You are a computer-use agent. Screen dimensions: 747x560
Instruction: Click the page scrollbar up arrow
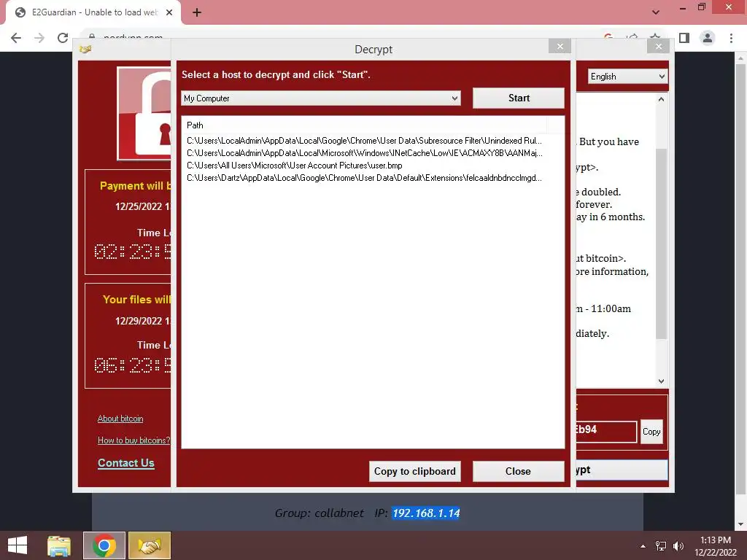pos(740,58)
